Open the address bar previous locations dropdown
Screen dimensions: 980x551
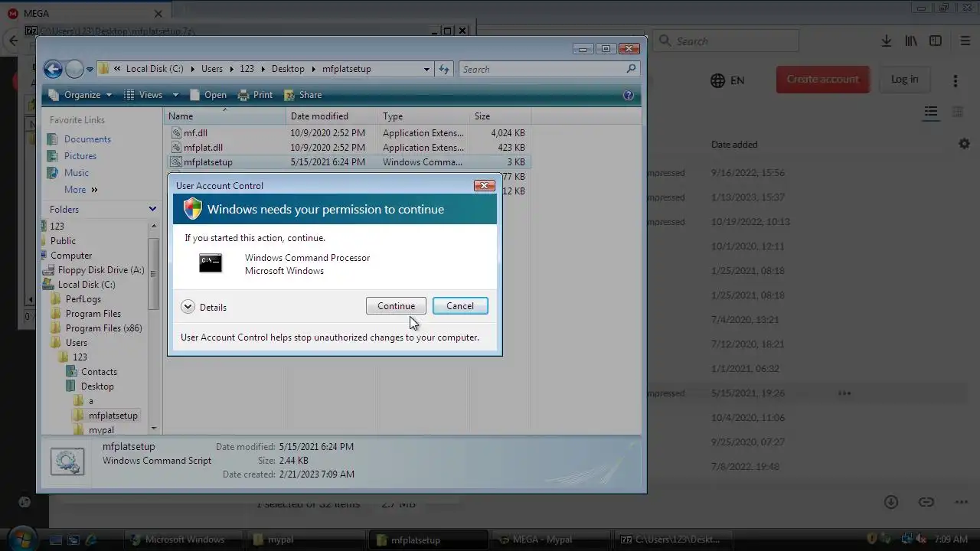426,69
